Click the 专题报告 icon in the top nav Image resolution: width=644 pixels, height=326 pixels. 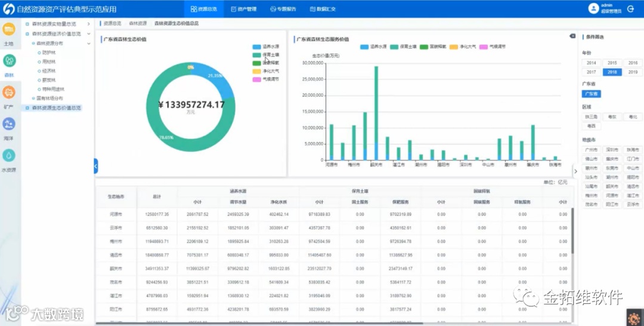pos(273,9)
